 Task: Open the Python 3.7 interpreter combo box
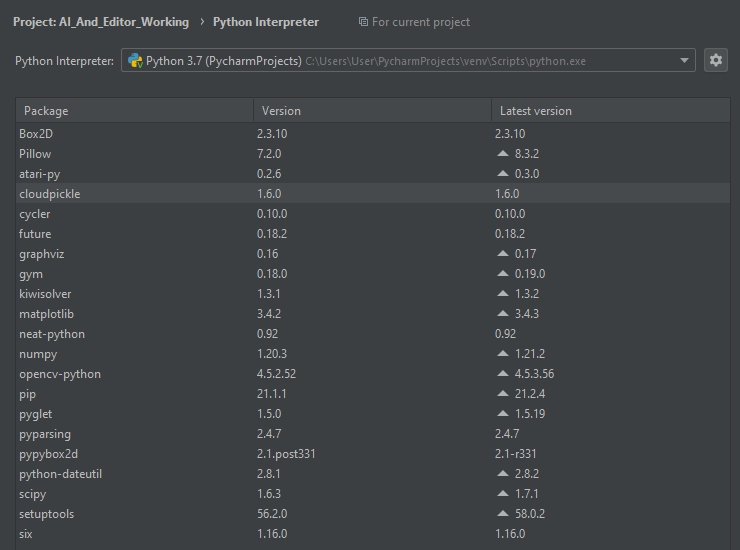coord(400,61)
